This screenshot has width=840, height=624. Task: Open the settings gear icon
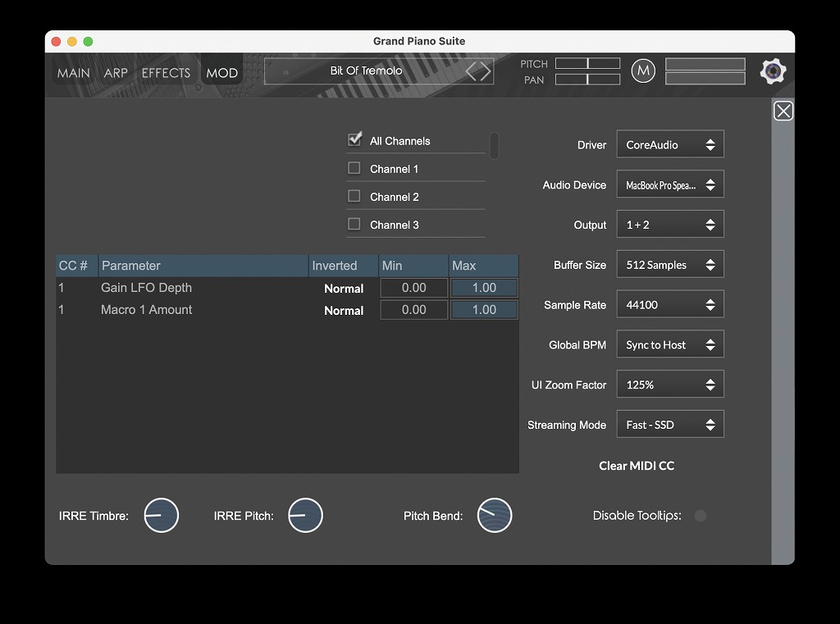[x=773, y=72]
